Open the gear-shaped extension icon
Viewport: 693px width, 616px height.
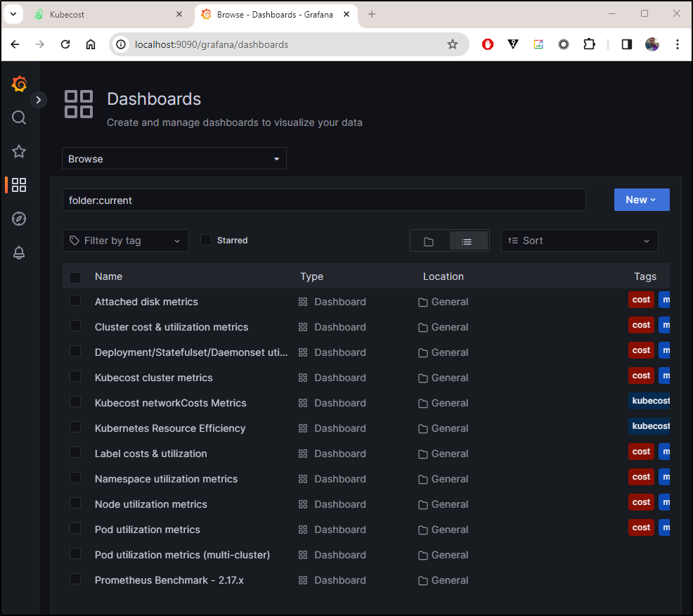tap(564, 44)
